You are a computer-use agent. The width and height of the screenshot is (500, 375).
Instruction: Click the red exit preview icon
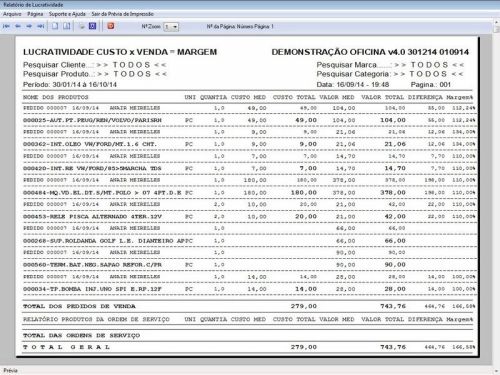pos(111,26)
